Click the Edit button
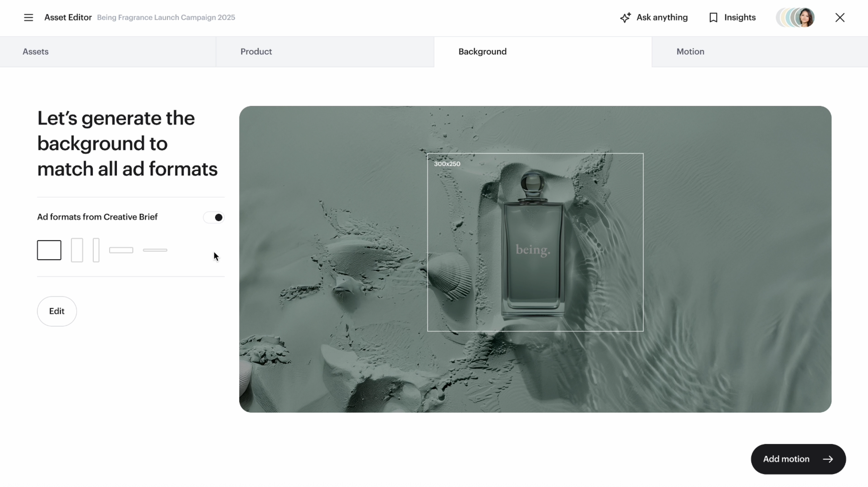Image resolution: width=868 pixels, height=487 pixels. 57,311
